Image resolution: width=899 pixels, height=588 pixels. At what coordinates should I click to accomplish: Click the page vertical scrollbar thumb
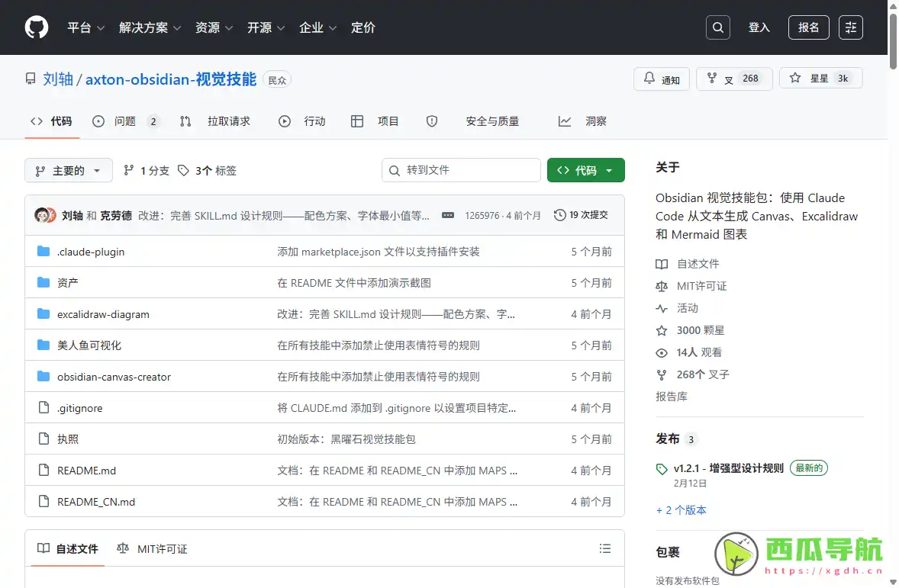click(x=893, y=41)
